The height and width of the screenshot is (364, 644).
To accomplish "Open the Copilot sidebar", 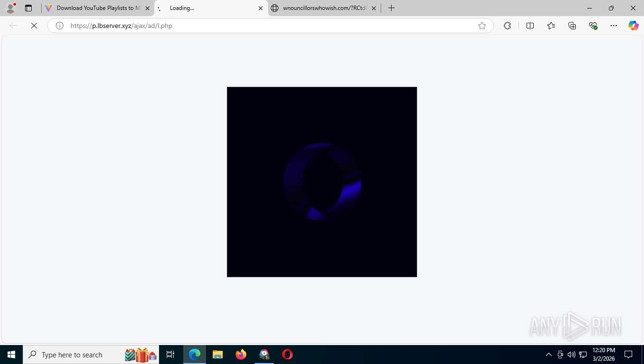I will pos(634,26).
